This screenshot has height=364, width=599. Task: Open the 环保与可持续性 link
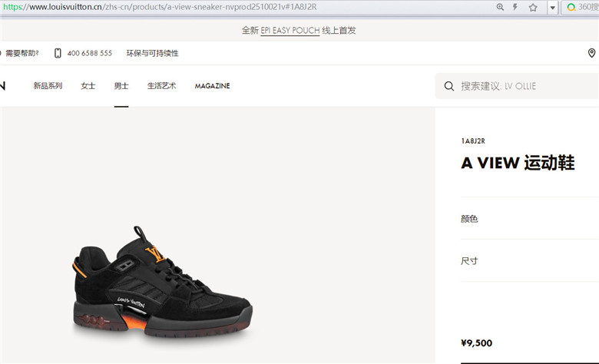click(152, 53)
